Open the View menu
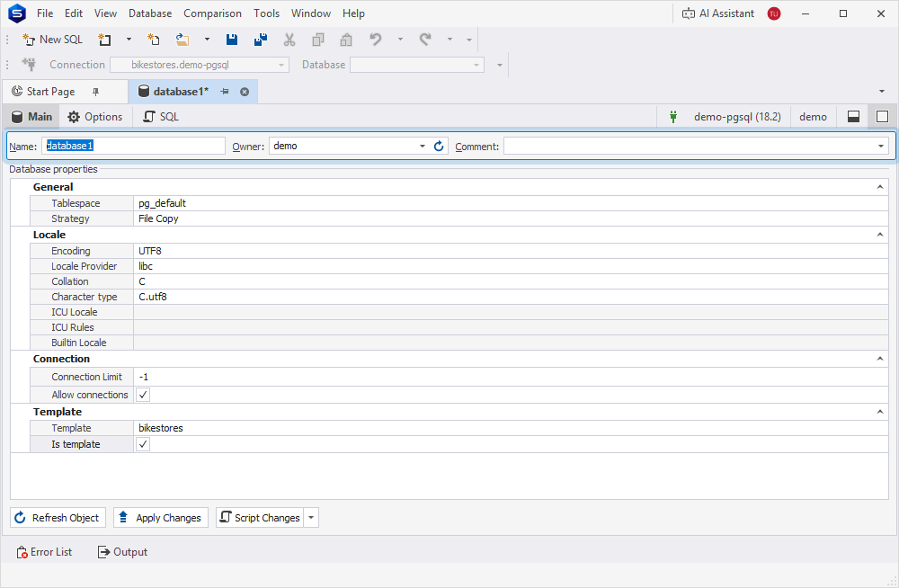The width and height of the screenshot is (899, 588). click(105, 13)
